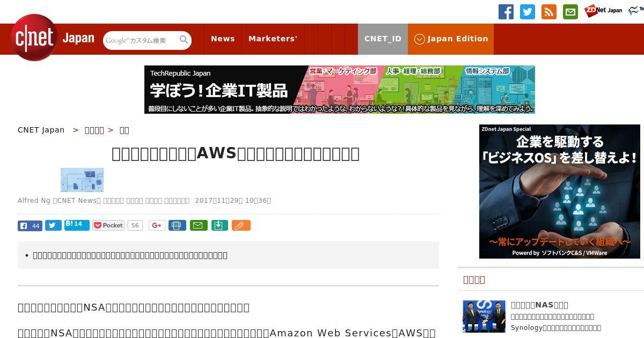Open the ZDNet Japan Special sidebar ad
The image size is (644, 338).
point(560,192)
